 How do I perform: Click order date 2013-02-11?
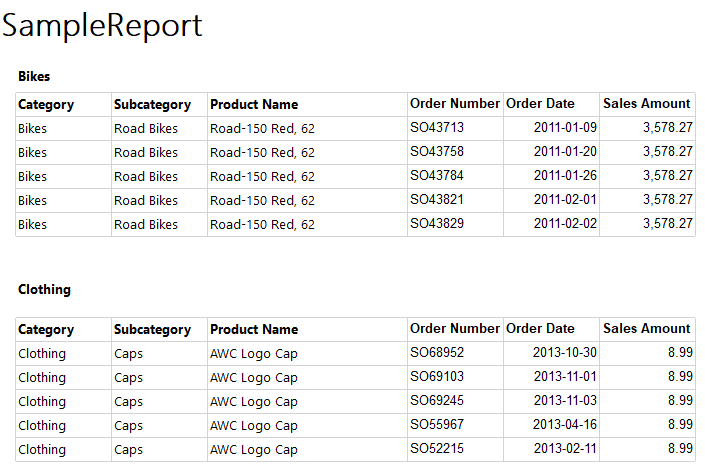(565, 449)
